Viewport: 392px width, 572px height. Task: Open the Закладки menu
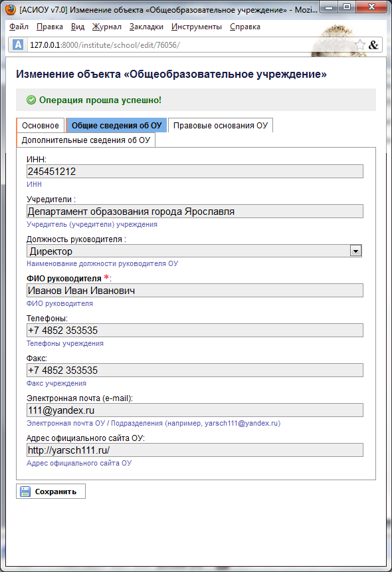tap(146, 27)
